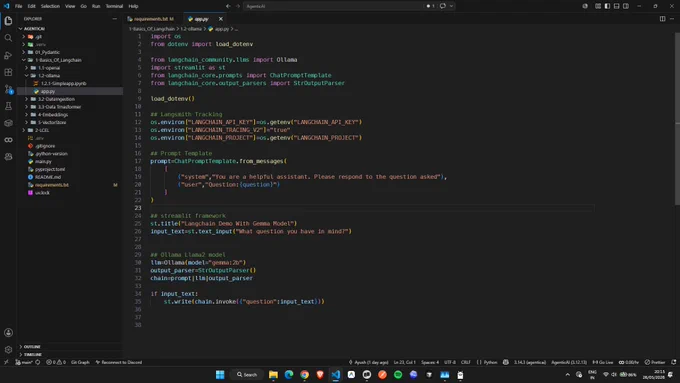680x383 pixels.
Task: Toggle the secondary sidebar layout button
Action: coord(626,6)
